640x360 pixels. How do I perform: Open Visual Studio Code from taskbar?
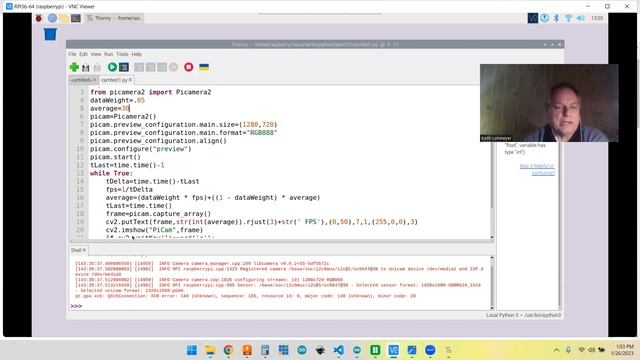click(x=338, y=350)
